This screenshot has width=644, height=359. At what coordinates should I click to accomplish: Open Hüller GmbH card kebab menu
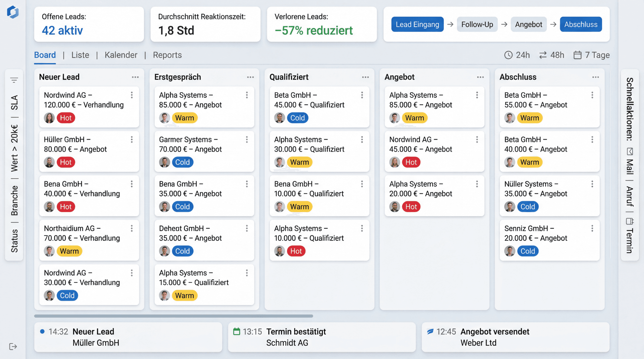(x=132, y=139)
